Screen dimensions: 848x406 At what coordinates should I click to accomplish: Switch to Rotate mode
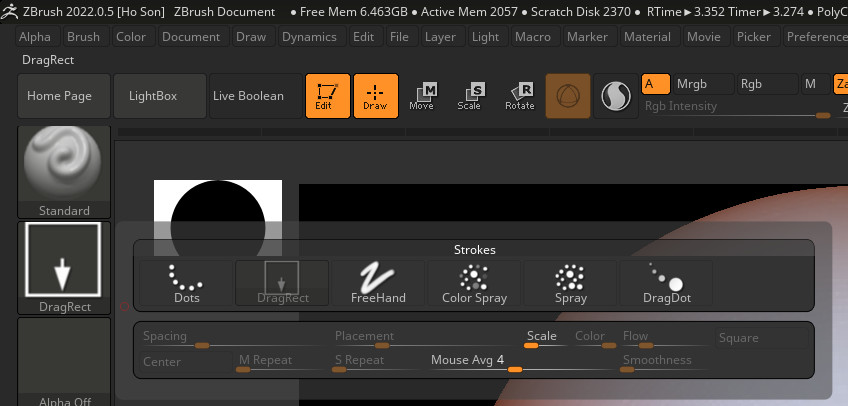(520, 96)
